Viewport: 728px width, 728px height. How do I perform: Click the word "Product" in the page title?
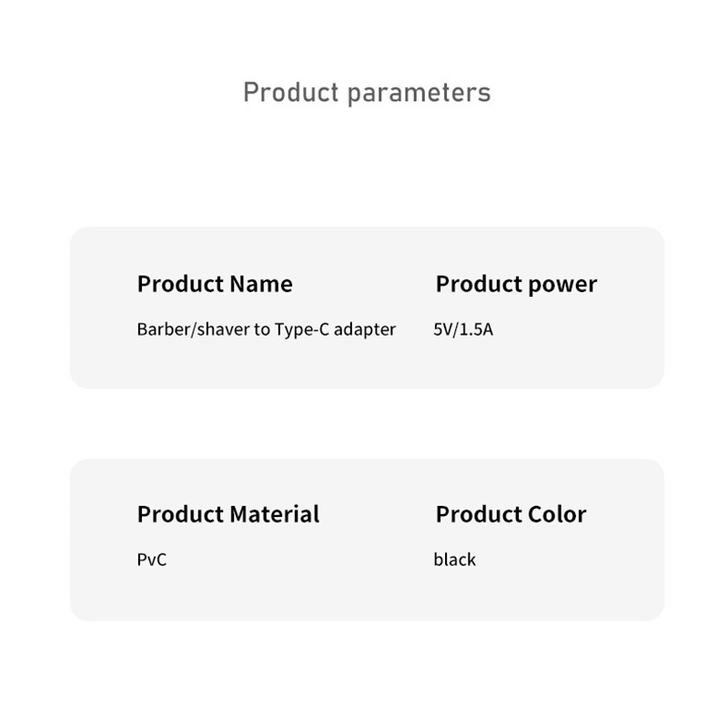291,92
